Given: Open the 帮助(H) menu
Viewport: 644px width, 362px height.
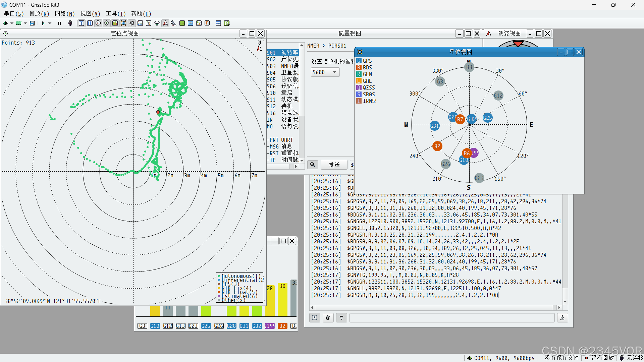Looking at the screenshot, I should pyautogui.click(x=141, y=14).
